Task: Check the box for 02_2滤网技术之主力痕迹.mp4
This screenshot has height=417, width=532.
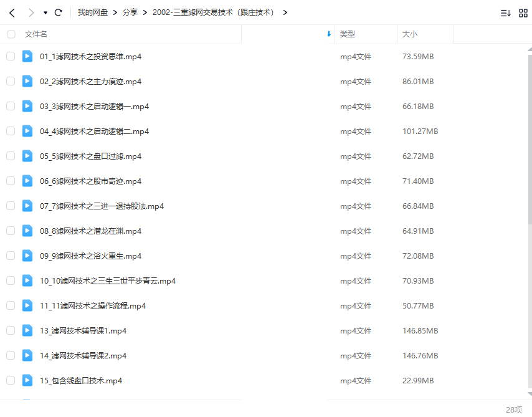Action: coord(11,81)
